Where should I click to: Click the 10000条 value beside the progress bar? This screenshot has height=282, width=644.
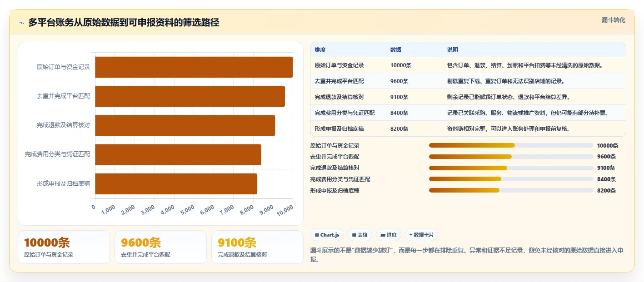(x=608, y=146)
